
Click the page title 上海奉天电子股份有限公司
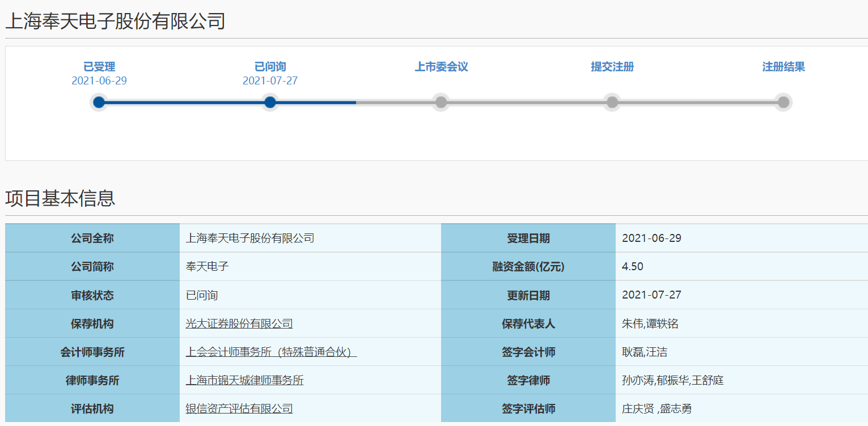pyautogui.click(x=116, y=21)
